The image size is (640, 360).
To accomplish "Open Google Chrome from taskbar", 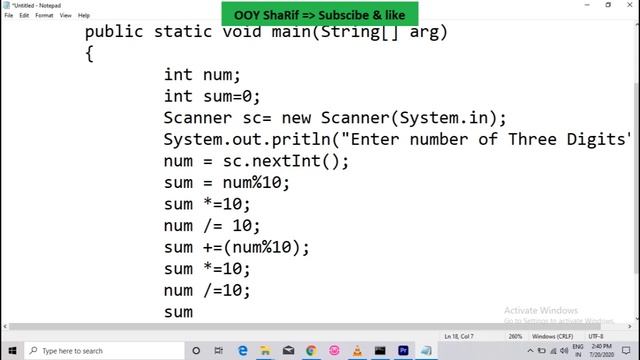I will point(311,351).
